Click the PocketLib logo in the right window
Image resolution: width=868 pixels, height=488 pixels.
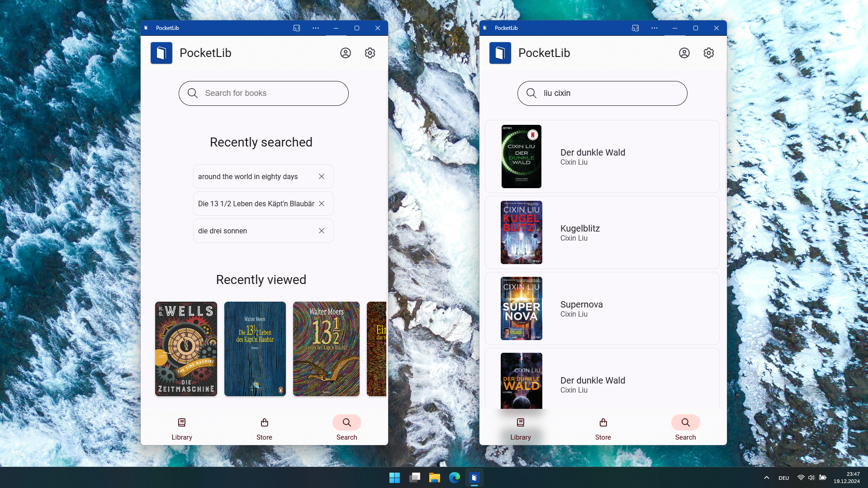pos(500,53)
